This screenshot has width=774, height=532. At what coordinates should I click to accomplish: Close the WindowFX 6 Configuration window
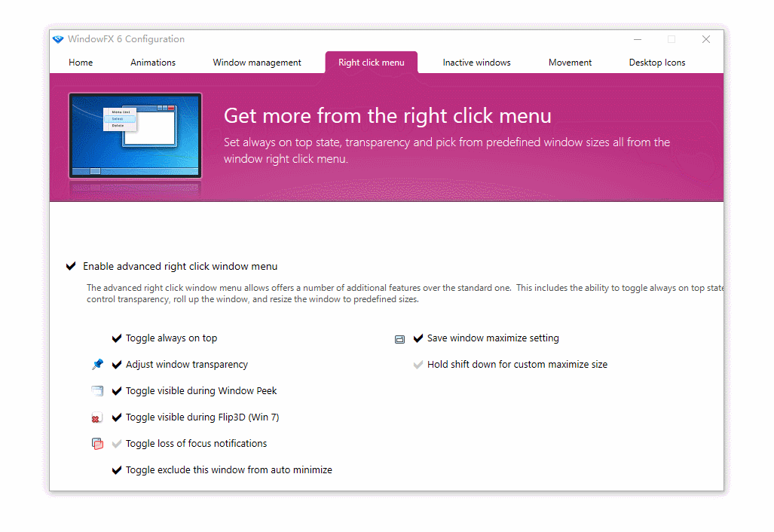[x=706, y=39]
